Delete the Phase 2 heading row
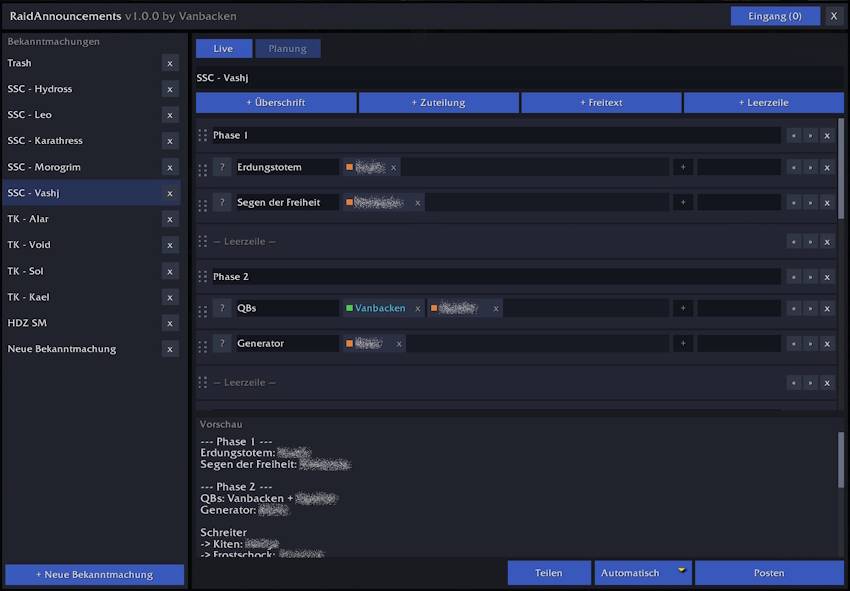The height and width of the screenshot is (591, 850). click(x=827, y=277)
